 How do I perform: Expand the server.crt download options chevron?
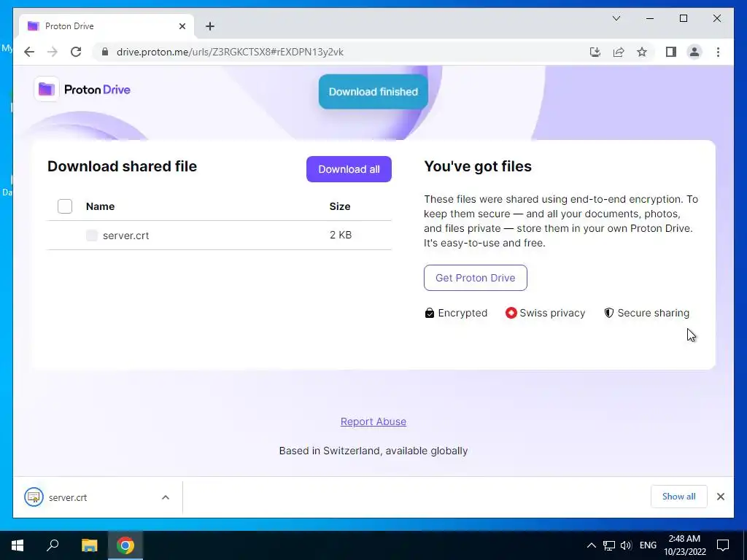166,497
